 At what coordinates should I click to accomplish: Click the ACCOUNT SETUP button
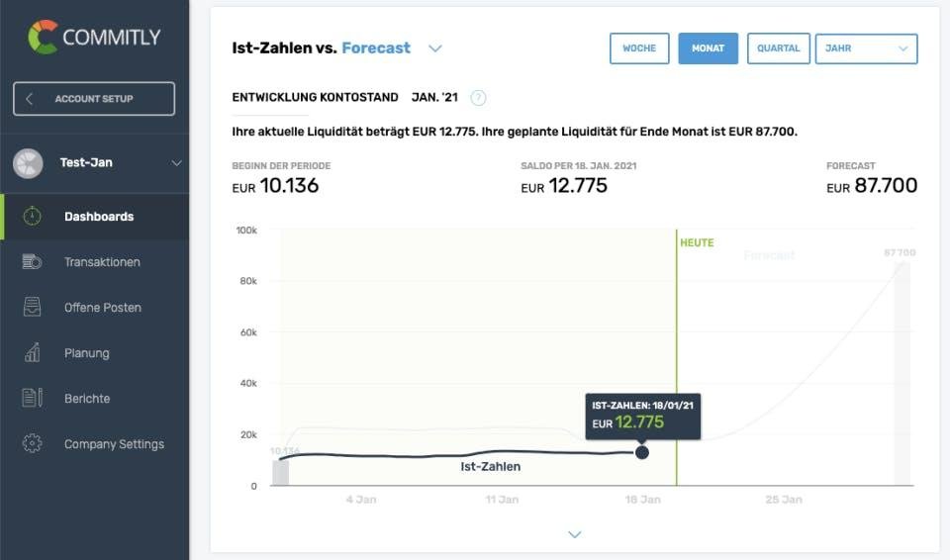(x=94, y=99)
